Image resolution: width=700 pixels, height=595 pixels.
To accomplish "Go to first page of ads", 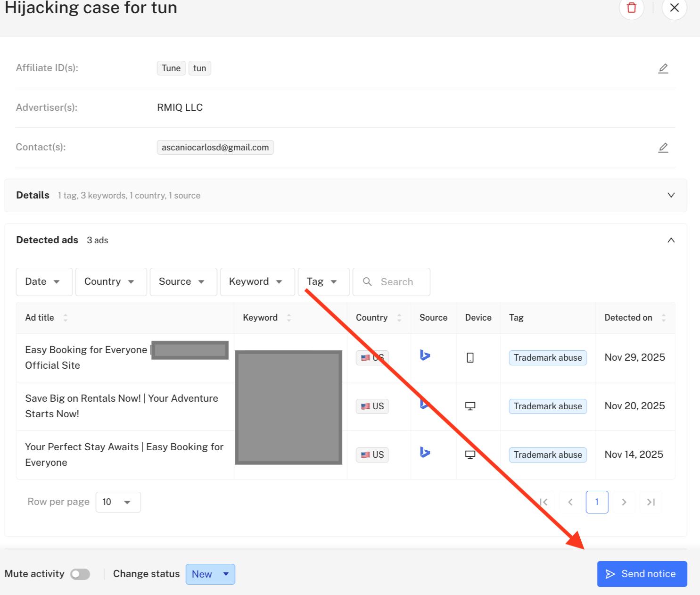I will click(x=544, y=502).
